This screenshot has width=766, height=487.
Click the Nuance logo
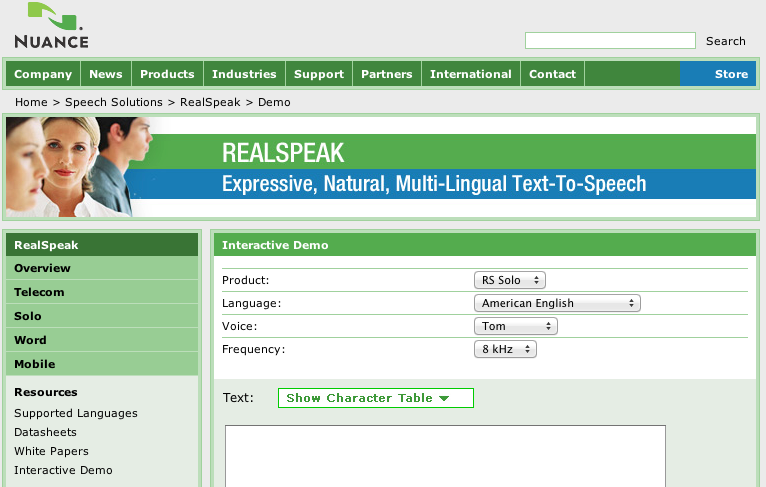coord(51,25)
